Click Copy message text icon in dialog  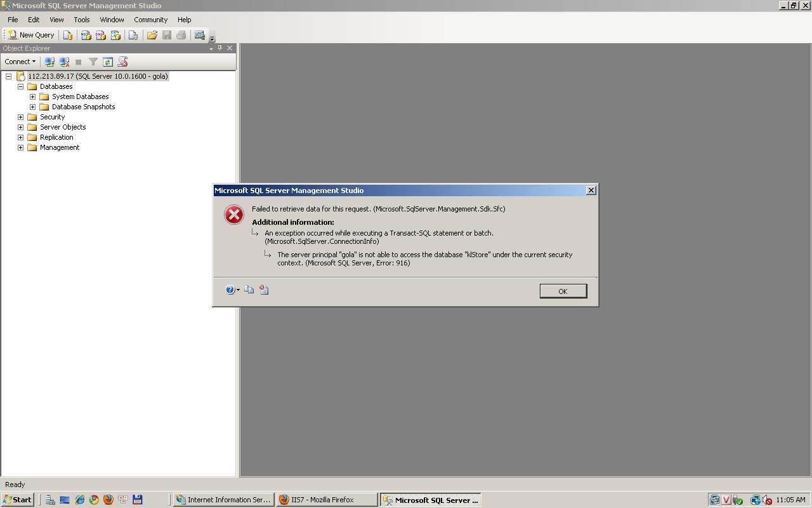pyautogui.click(x=249, y=290)
